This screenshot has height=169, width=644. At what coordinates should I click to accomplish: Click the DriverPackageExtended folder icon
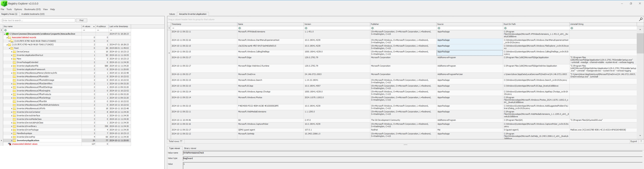click(15, 62)
